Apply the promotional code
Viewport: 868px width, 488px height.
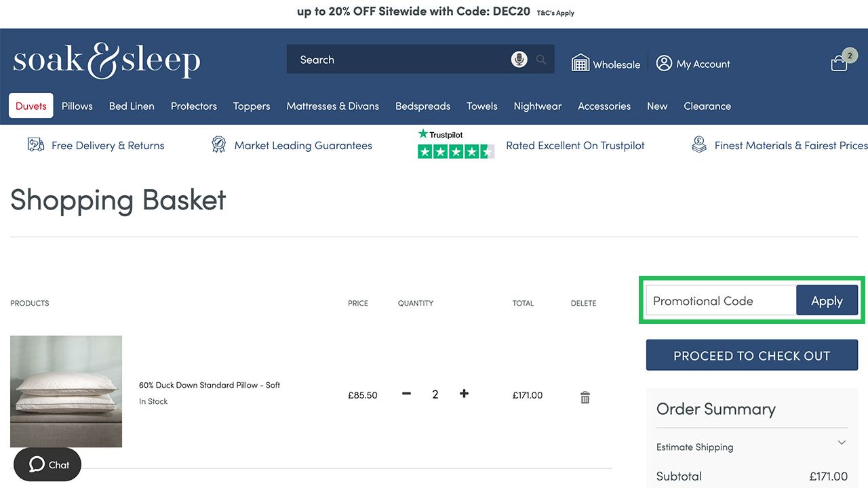coord(827,300)
